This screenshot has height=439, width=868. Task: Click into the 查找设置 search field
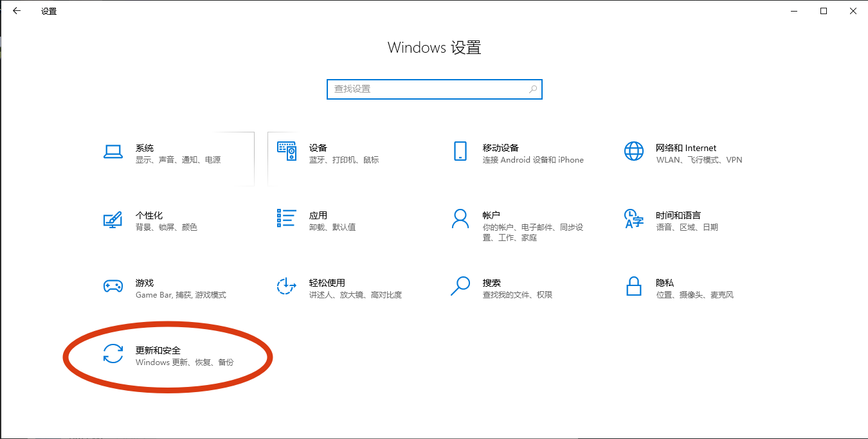(435, 89)
